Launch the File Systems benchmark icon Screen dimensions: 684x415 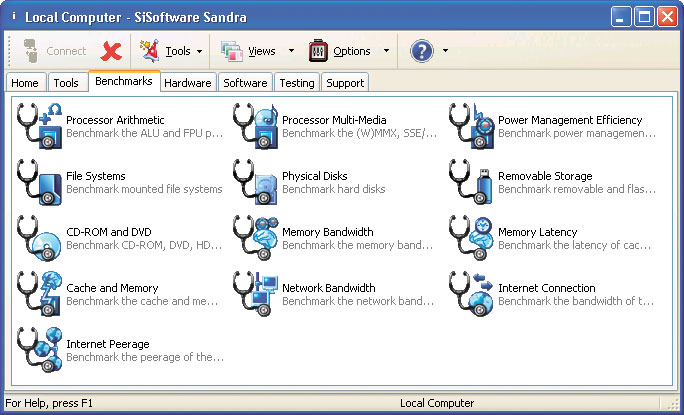tap(39, 182)
